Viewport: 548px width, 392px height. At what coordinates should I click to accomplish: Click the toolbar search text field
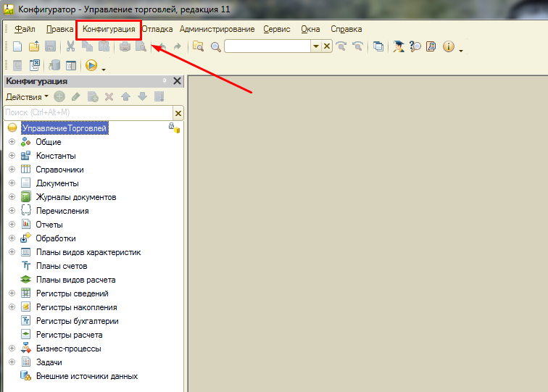coord(267,46)
